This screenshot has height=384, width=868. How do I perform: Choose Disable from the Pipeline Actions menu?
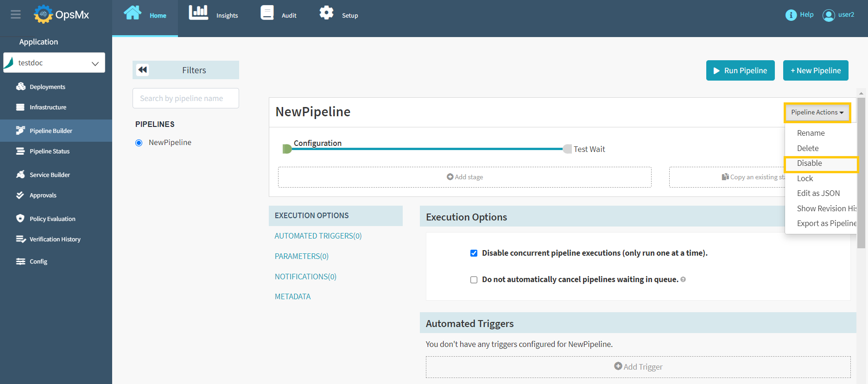[809, 164]
